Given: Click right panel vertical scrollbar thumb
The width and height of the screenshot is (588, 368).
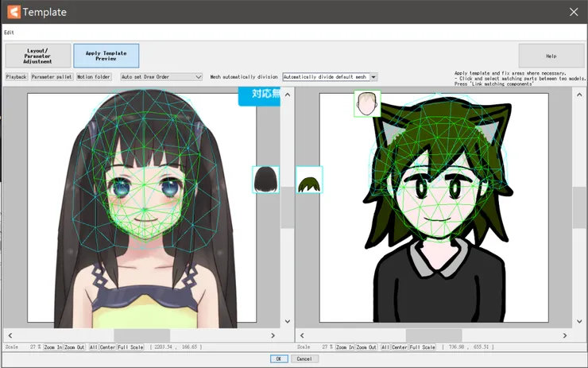Looking at the screenshot, I should 579,207.
